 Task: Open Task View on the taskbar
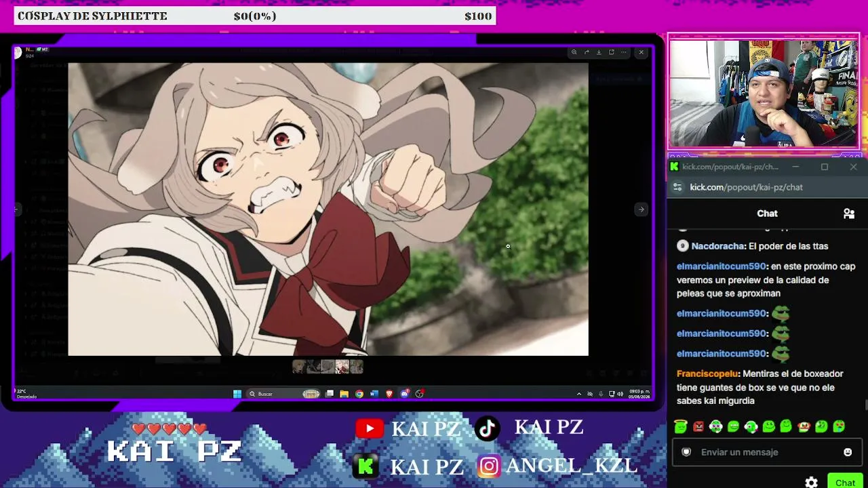(x=330, y=394)
